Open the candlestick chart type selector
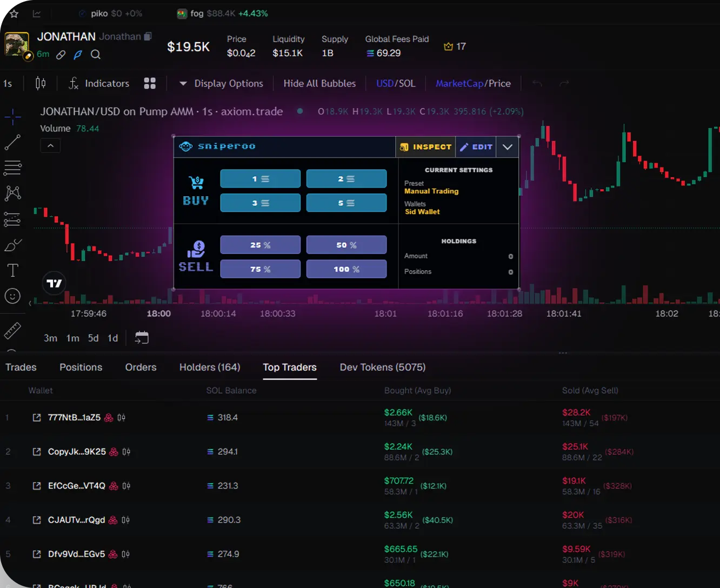This screenshot has width=720, height=588. [41, 83]
